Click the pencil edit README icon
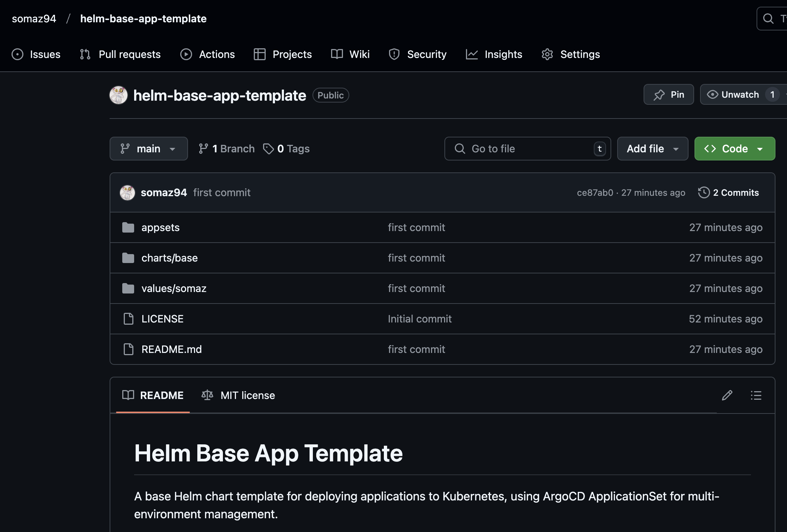Viewport: 787px width, 532px height. pyautogui.click(x=727, y=395)
